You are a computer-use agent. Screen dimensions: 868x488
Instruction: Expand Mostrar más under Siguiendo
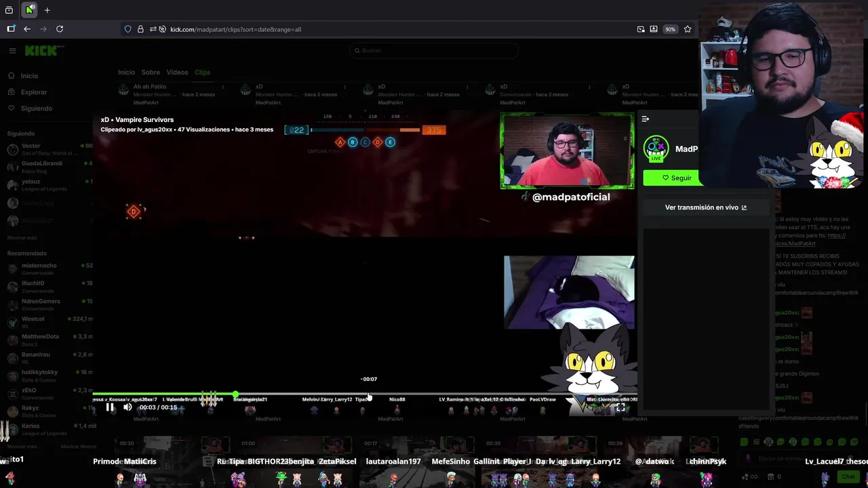[22, 238]
